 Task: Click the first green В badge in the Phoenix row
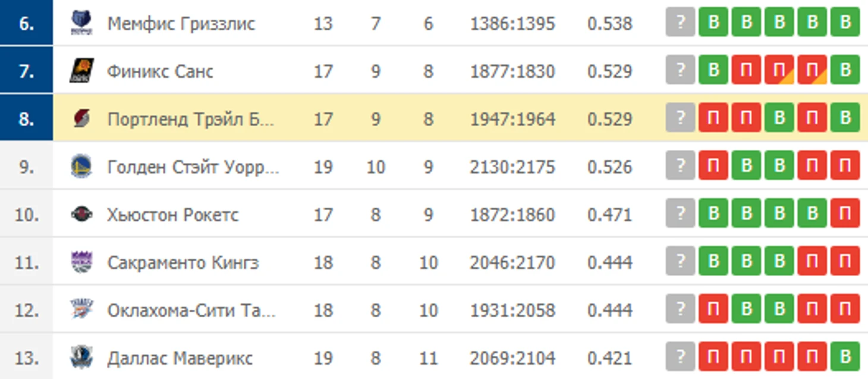click(713, 71)
